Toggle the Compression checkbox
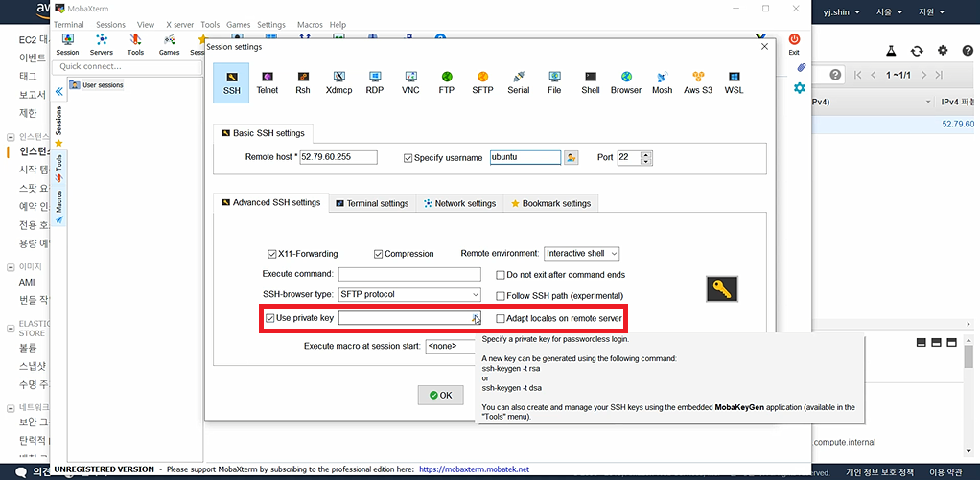 pyautogui.click(x=378, y=254)
